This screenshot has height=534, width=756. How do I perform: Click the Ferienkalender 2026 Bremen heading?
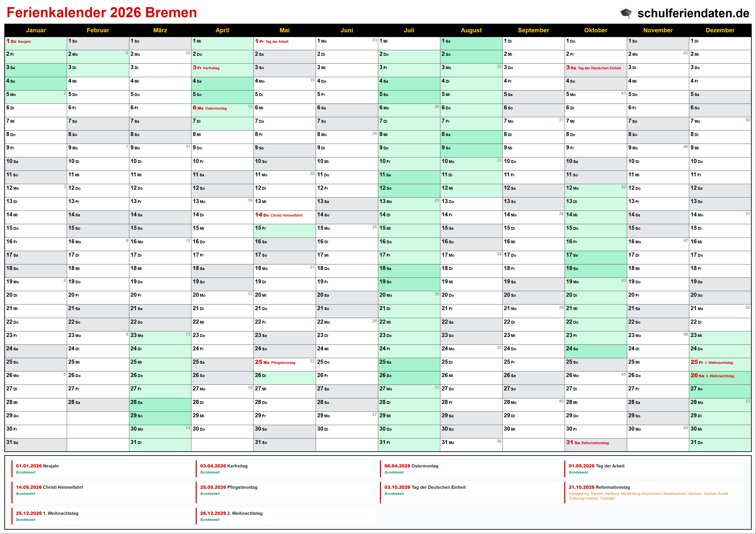click(x=102, y=12)
